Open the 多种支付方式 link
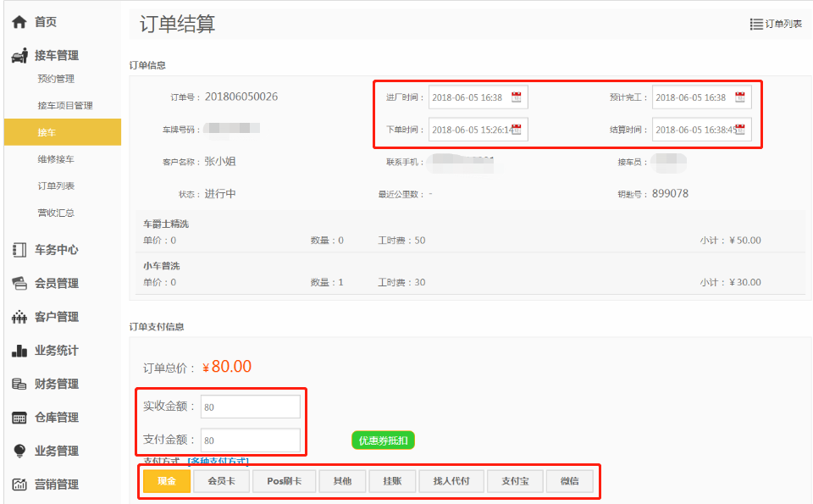813x504 pixels. (x=218, y=462)
